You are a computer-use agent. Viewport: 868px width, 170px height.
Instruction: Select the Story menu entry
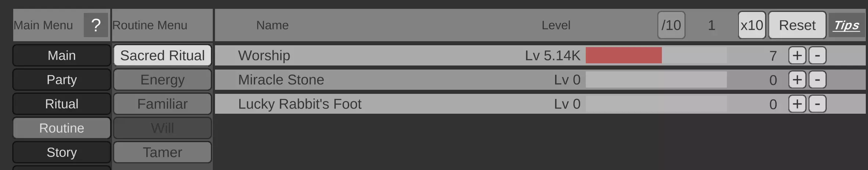(62, 152)
